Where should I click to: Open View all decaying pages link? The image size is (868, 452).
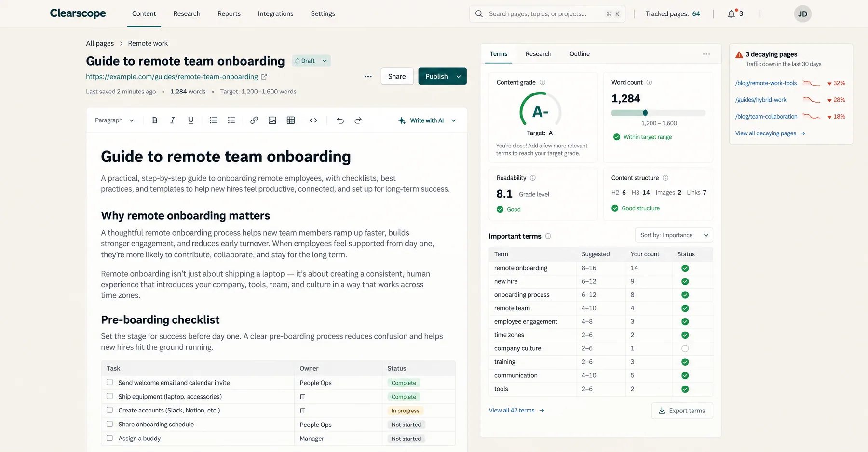pyautogui.click(x=770, y=133)
